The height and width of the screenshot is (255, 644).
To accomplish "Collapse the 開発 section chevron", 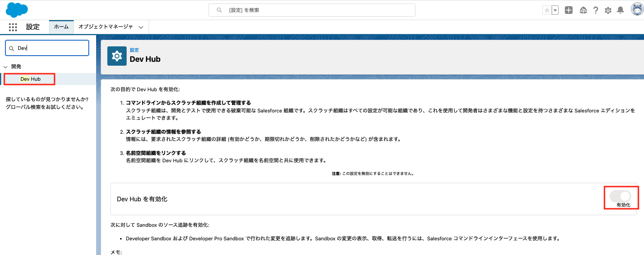I will 5,67.
